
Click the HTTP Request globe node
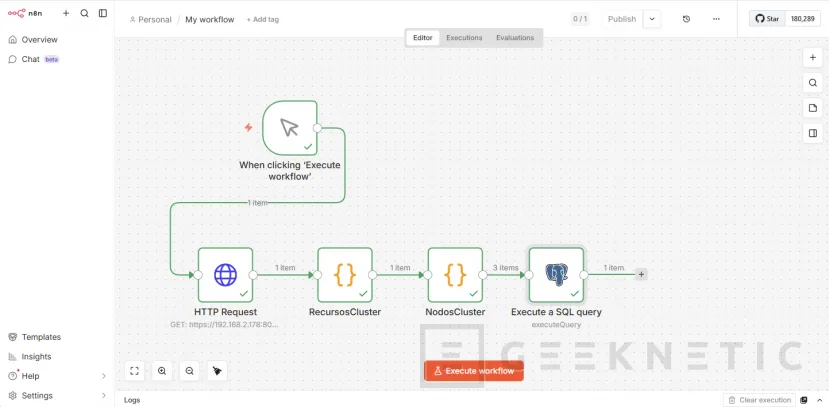tap(225, 275)
